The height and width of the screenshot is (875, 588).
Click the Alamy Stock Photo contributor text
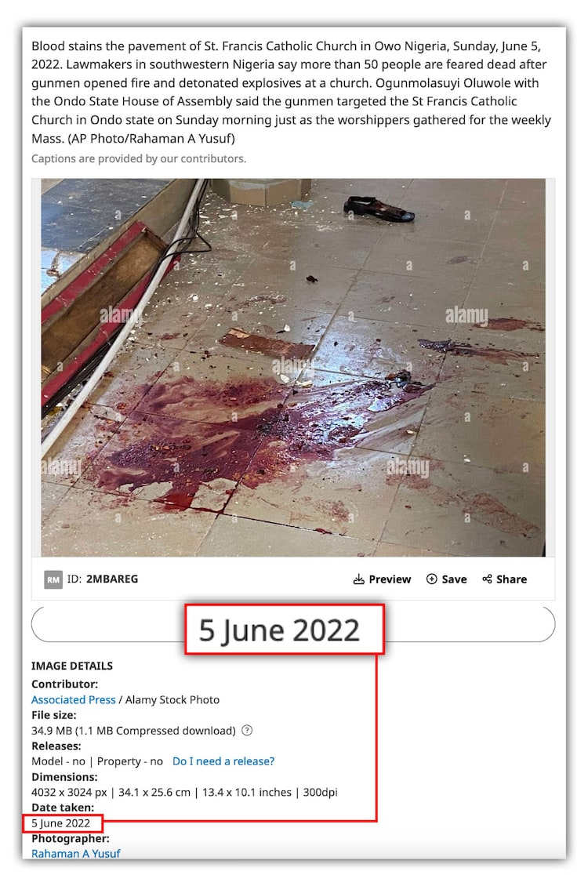(172, 700)
